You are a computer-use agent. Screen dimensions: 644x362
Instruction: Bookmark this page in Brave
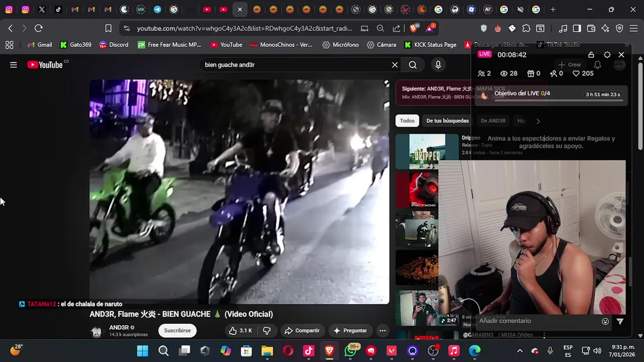click(108, 28)
